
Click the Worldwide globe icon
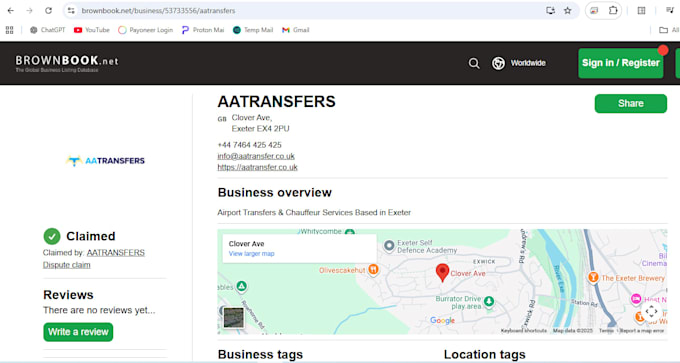tap(498, 63)
